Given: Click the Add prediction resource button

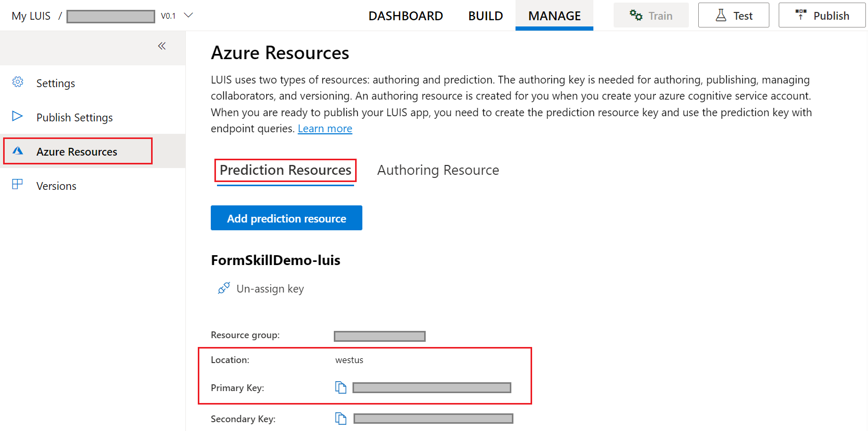Looking at the screenshot, I should (287, 218).
